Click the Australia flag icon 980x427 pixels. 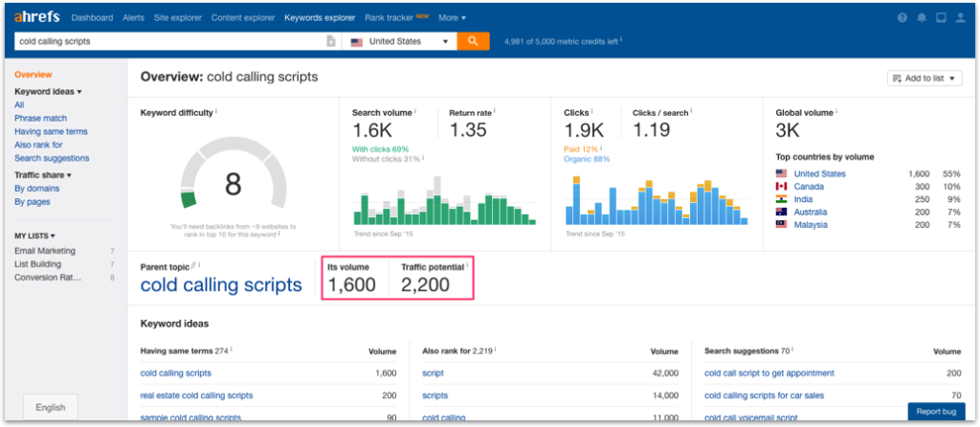point(781,212)
